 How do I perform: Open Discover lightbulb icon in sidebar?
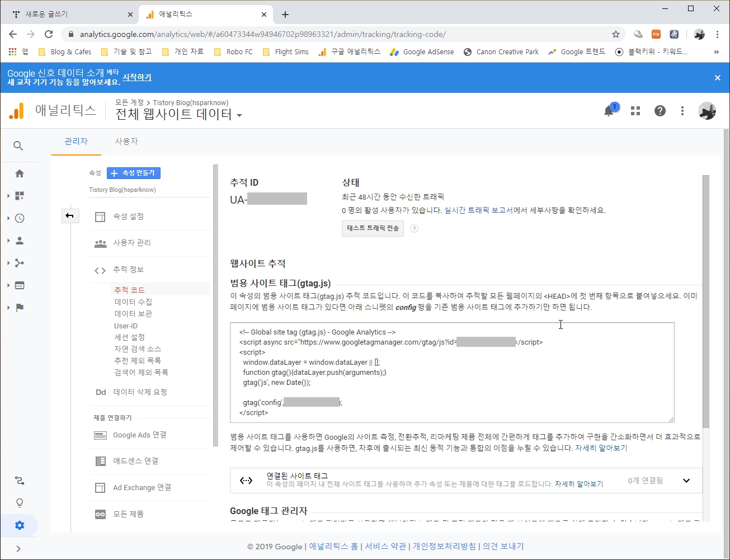pos(20,503)
